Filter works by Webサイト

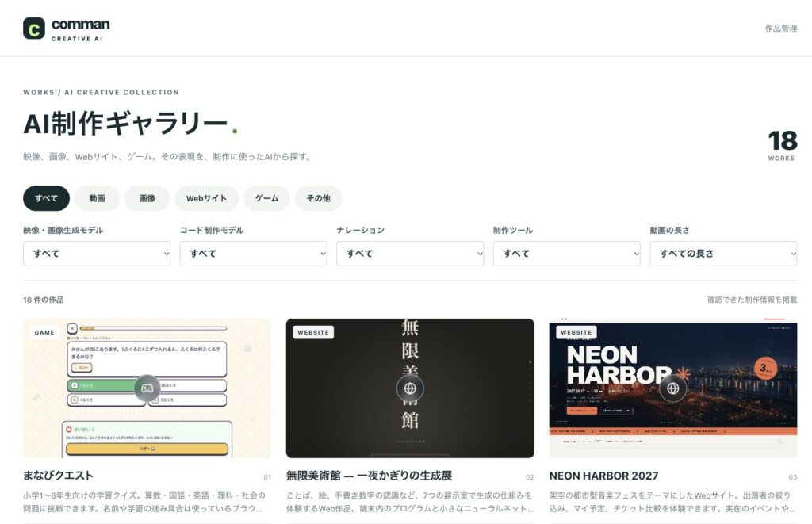coord(207,198)
